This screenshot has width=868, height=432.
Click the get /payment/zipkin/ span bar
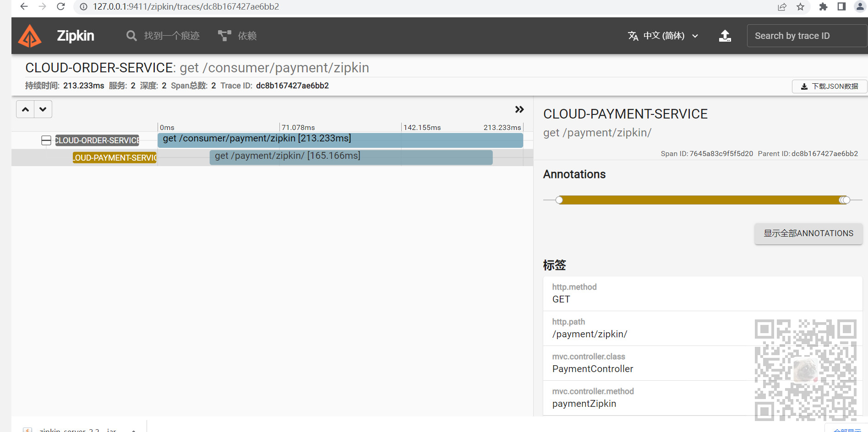coord(351,157)
